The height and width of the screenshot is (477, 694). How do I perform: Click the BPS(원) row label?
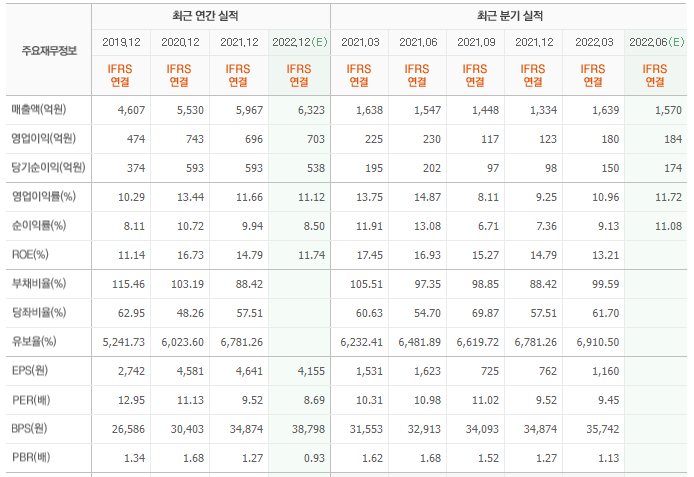point(29,428)
